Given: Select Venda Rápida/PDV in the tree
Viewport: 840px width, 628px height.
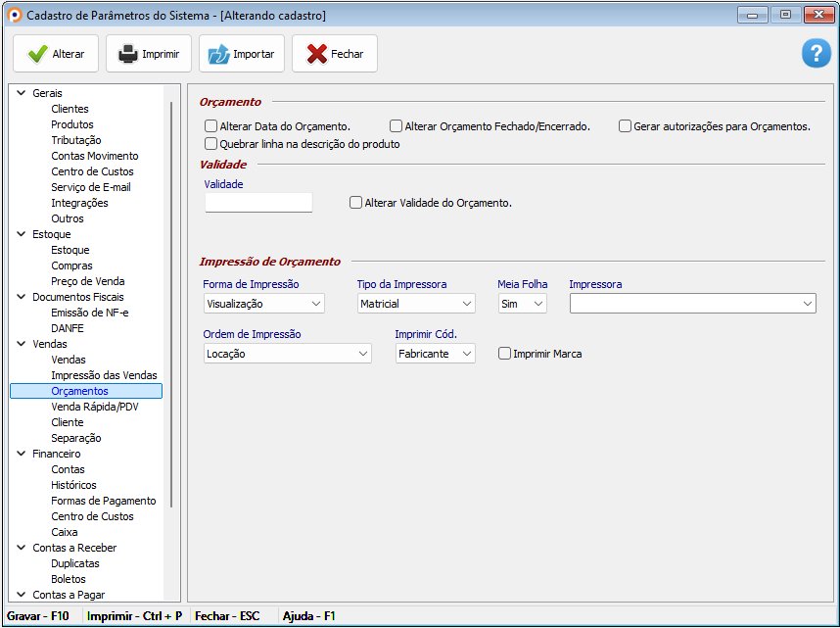Looking at the screenshot, I should (x=94, y=407).
